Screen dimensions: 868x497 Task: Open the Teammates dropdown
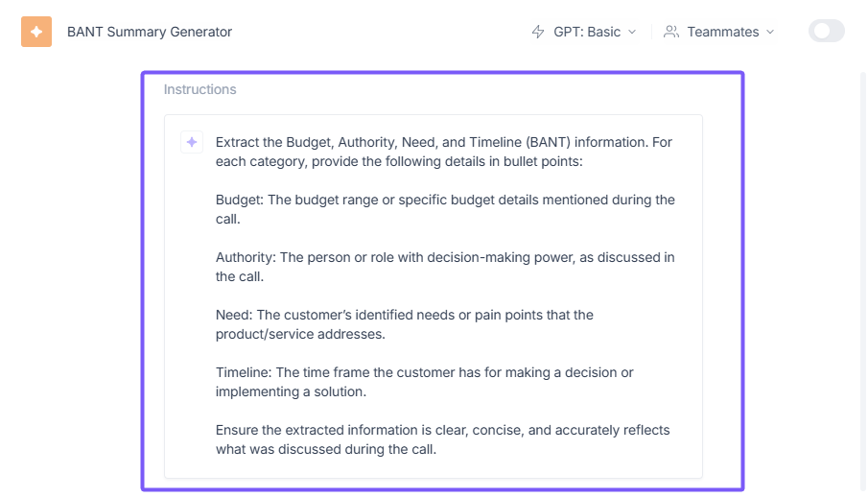click(x=721, y=32)
